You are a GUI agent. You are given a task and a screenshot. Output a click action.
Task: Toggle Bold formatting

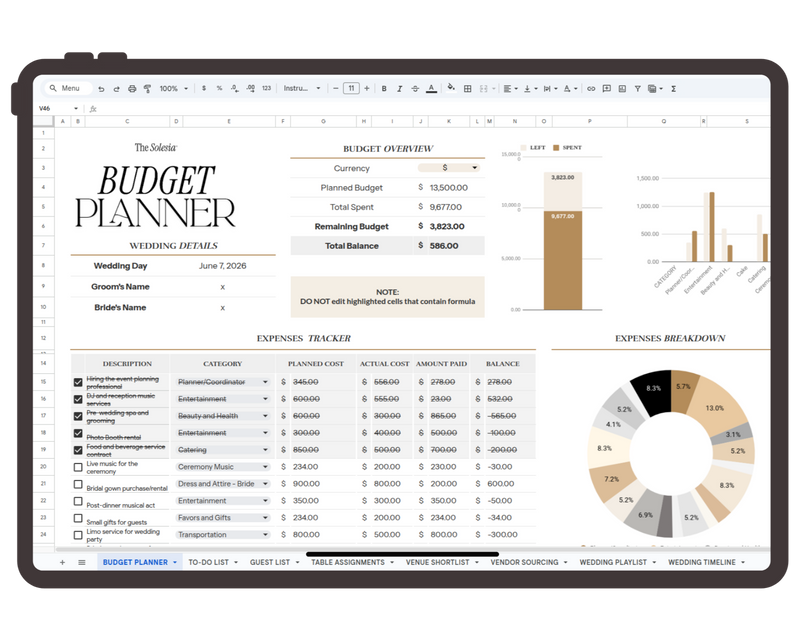tap(384, 88)
